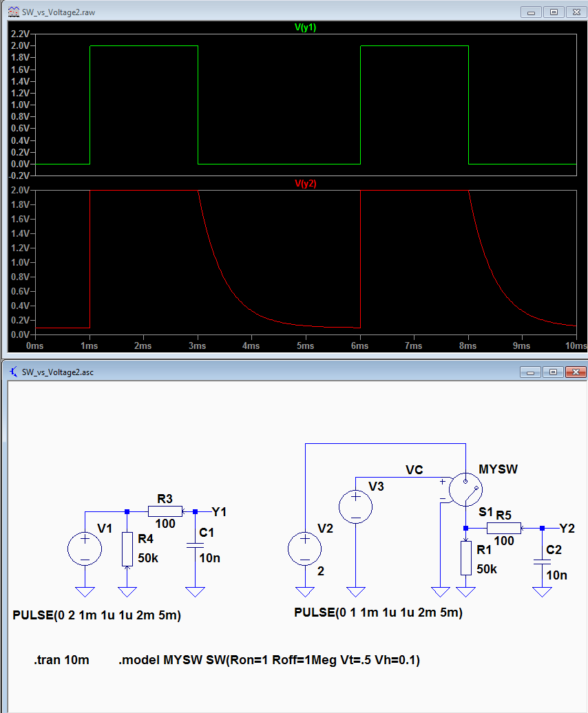The width and height of the screenshot is (588, 713).
Task: Click PULSE(0 1 1m...) text under V3
Action: pyautogui.click(x=379, y=613)
